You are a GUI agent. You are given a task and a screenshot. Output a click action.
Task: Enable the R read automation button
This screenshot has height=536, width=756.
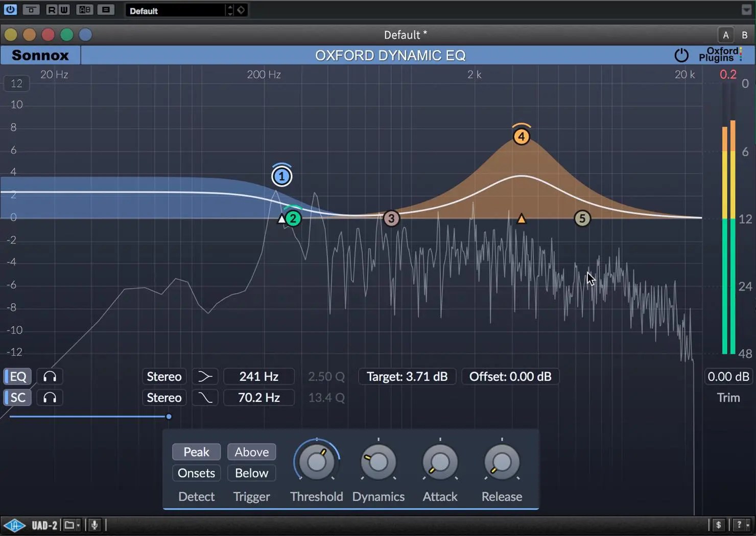(x=52, y=9)
